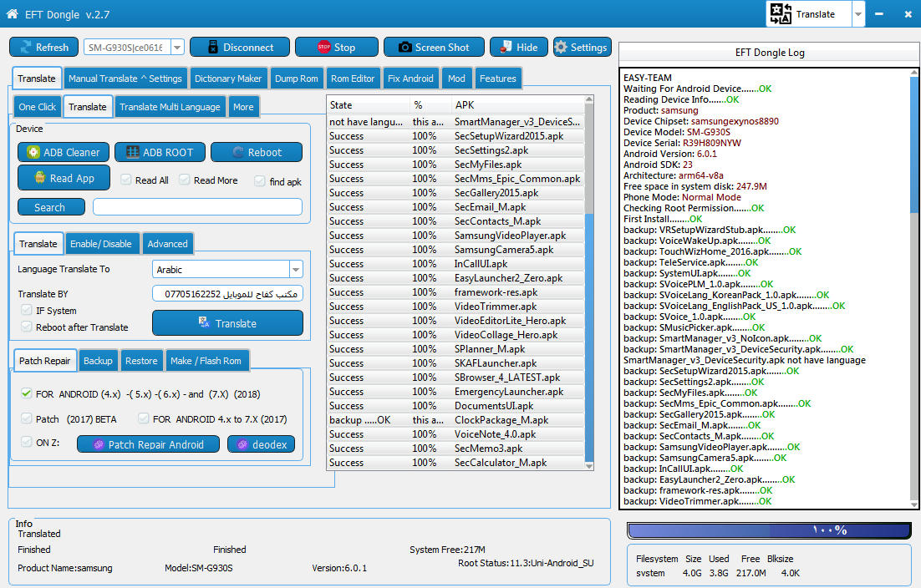Switch to the Backup tab
This screenshot has width=921, height=588.
(x=98, y=360)
